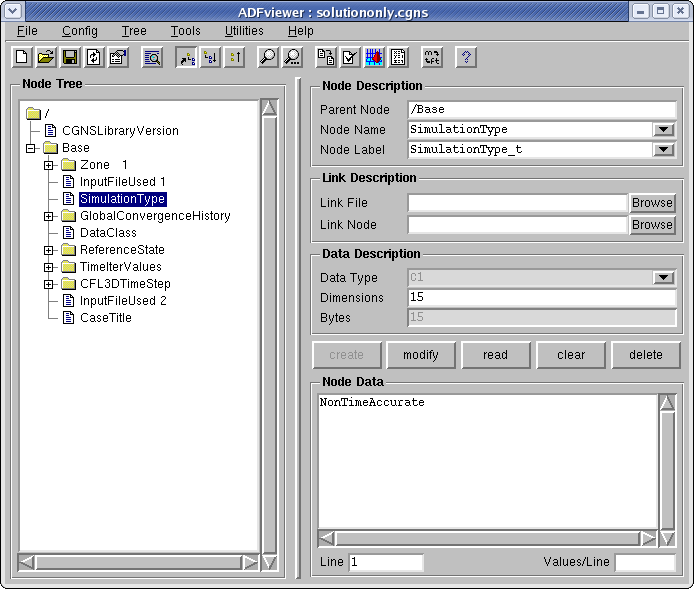The height and width of the screenshot is (589, 694).
Task: Open the Tree menu
Action: coord(134,31)
